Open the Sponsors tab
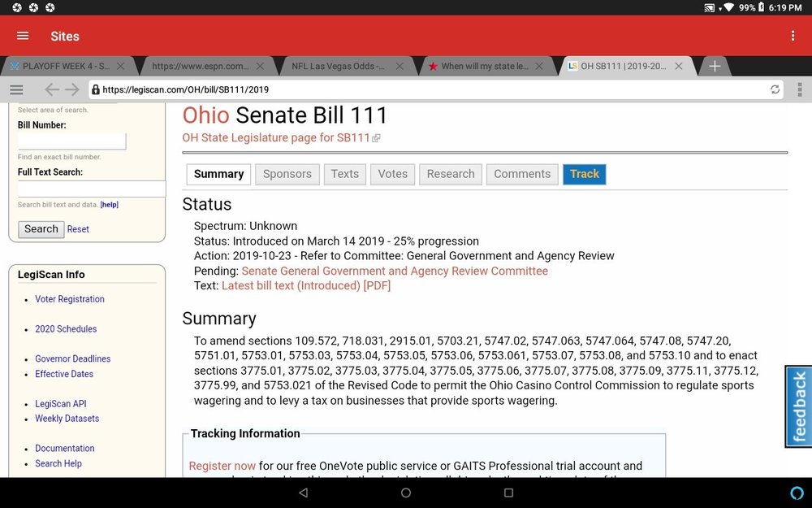This screenshot has height=508, width=812. 287,174
